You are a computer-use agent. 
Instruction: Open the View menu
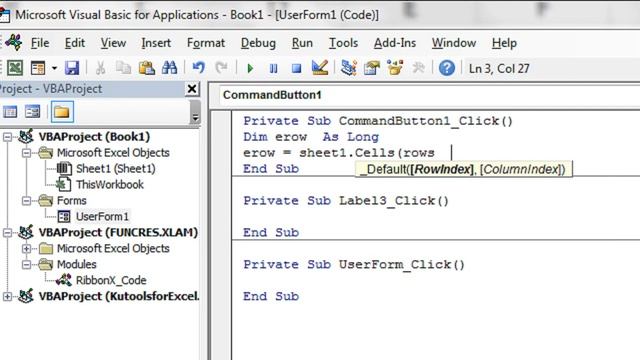pos(113,43)
